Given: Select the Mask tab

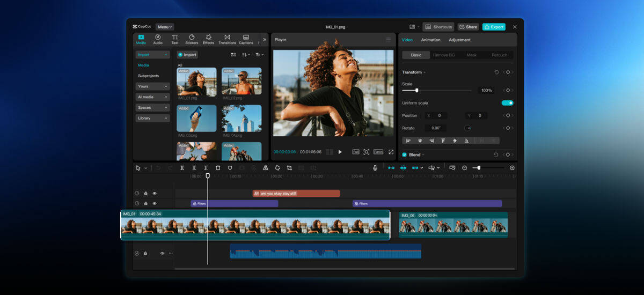Looking at the screenshot, I should (471, 55).
